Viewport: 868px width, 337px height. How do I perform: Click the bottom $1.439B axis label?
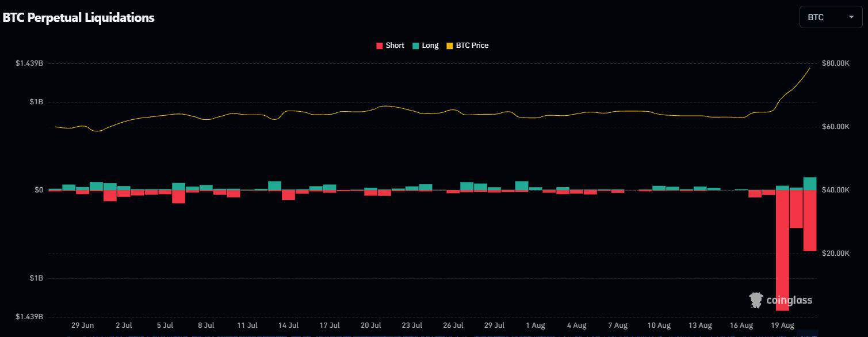pos(29,317)
